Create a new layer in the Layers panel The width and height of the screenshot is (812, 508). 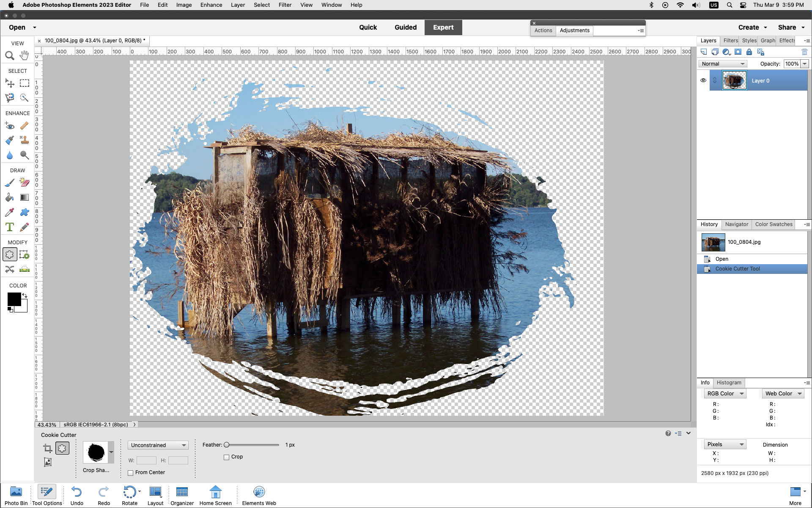704,52
